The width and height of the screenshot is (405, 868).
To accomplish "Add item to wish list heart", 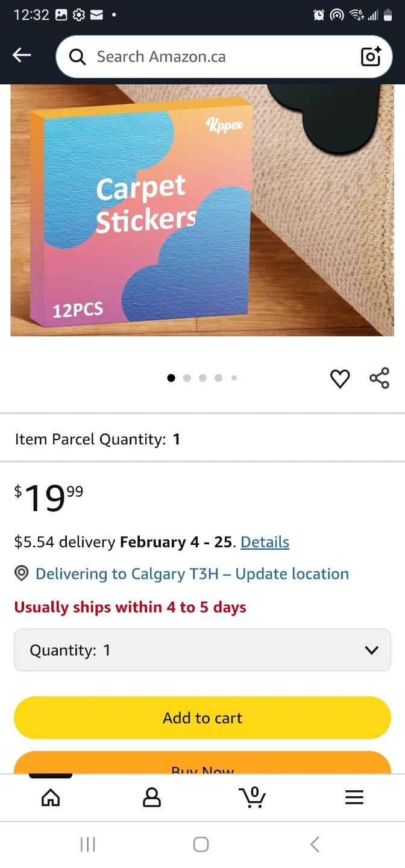I will coord(340,379).
